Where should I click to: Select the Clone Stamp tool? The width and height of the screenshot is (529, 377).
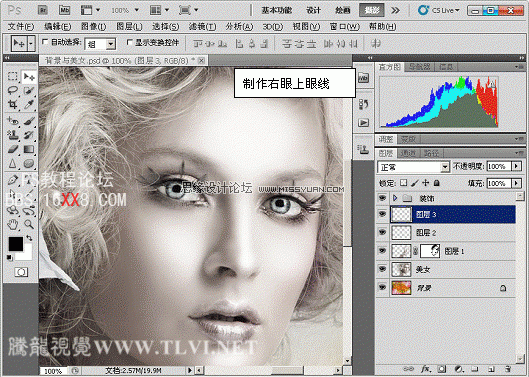tap(12, 135)
